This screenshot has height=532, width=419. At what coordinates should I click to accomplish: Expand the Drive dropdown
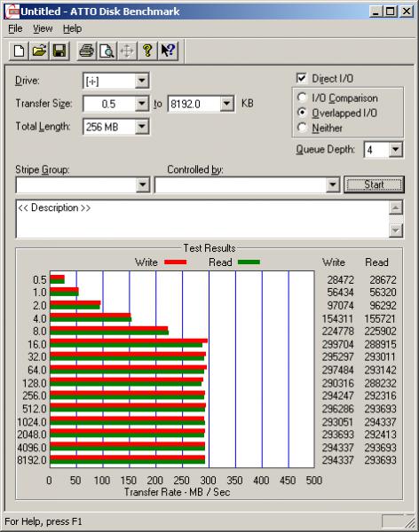point(141,81)
